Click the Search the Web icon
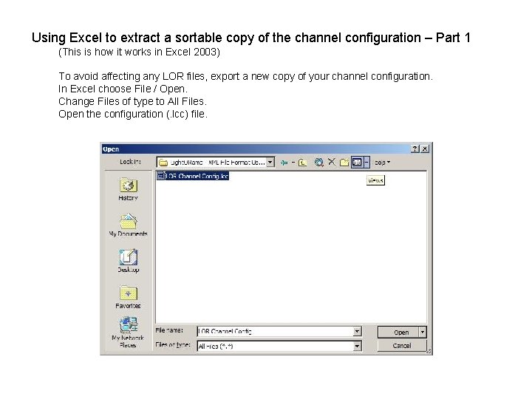This screenshot has width=532, height=399. click(x=318, y=163)
